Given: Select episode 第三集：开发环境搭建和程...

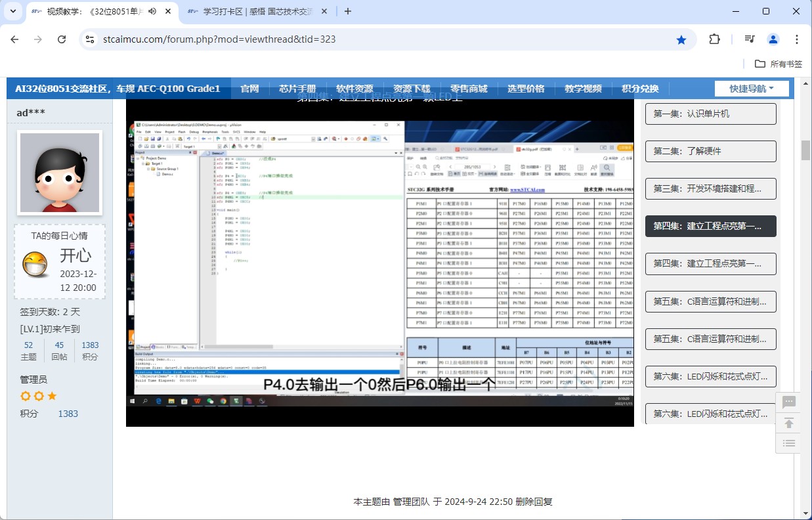Looking at the screenshot, I should coord(711,188).
